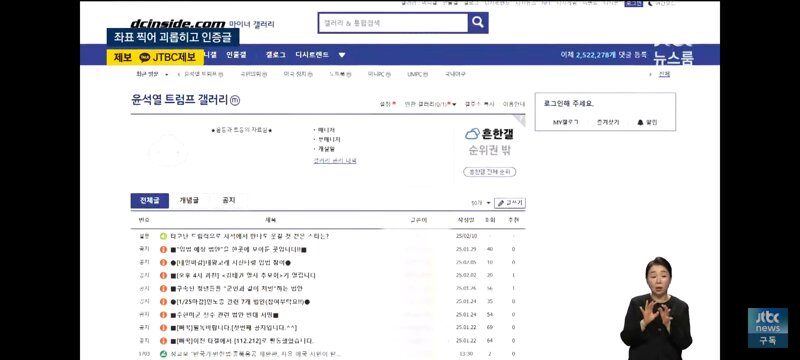Click the 마이너 갤러리 text by logo
Screen dimensions: 800x360
(x=252, y=24)
